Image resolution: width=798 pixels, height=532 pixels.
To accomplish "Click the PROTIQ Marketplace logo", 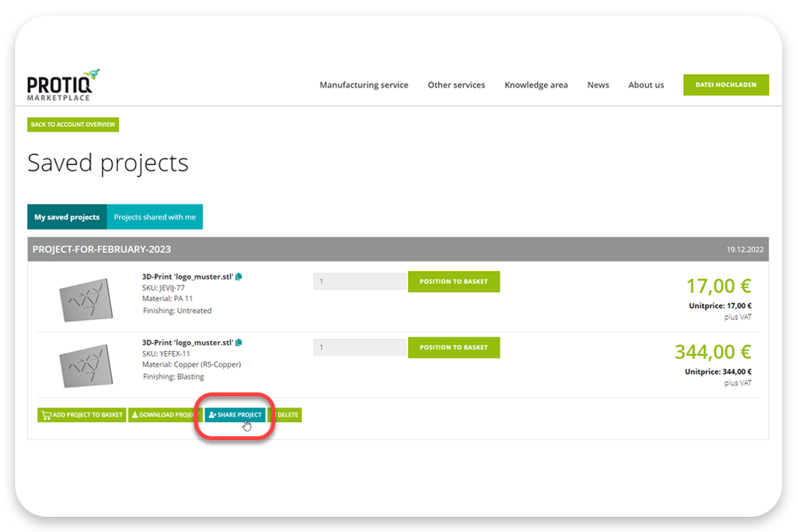I will click(60, 84).
